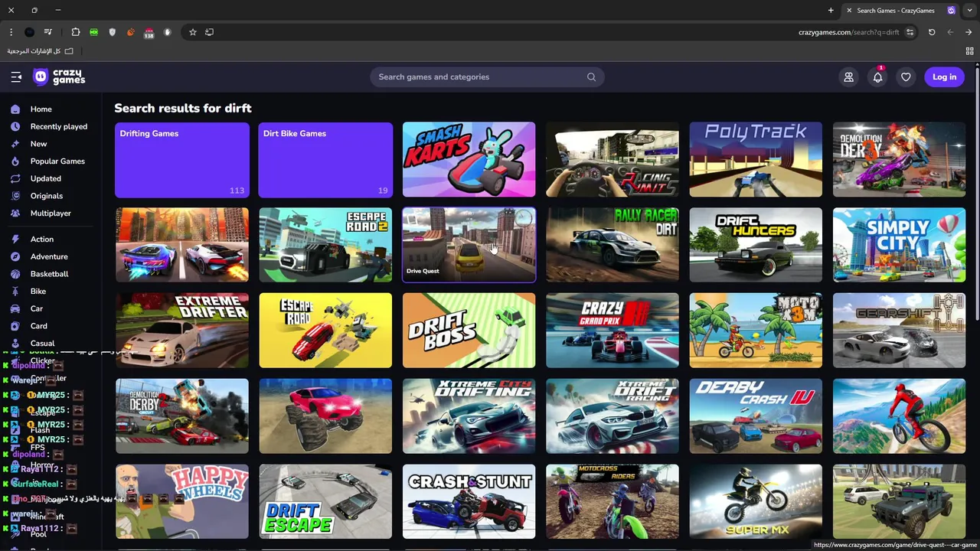Open the Xtreme City Drifting thumbnail
This screenshot has width=980, height=551.
pos(469,416)
